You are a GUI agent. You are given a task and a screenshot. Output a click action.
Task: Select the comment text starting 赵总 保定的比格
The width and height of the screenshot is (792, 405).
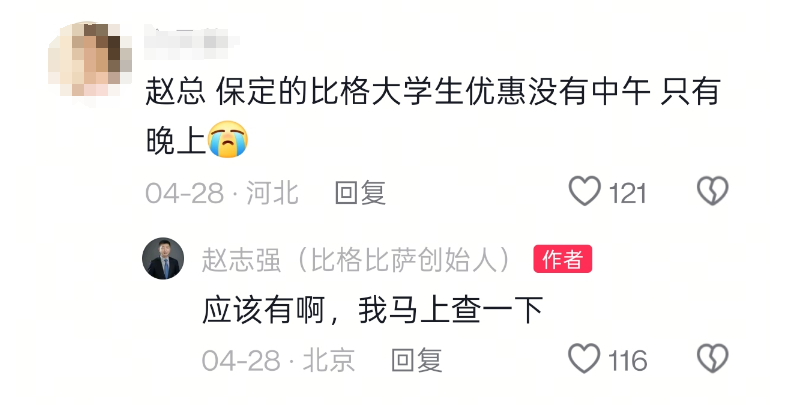pyautogui.click(x=433, y=116)
